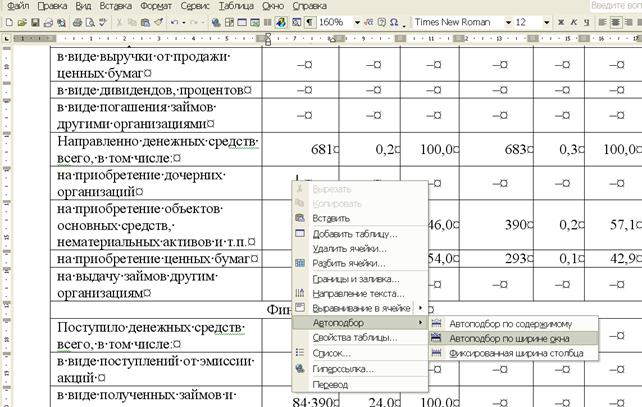The image size is (642, 407).
Task: Choose Фиксированная ширина столбца
Action: click(513, 353)
